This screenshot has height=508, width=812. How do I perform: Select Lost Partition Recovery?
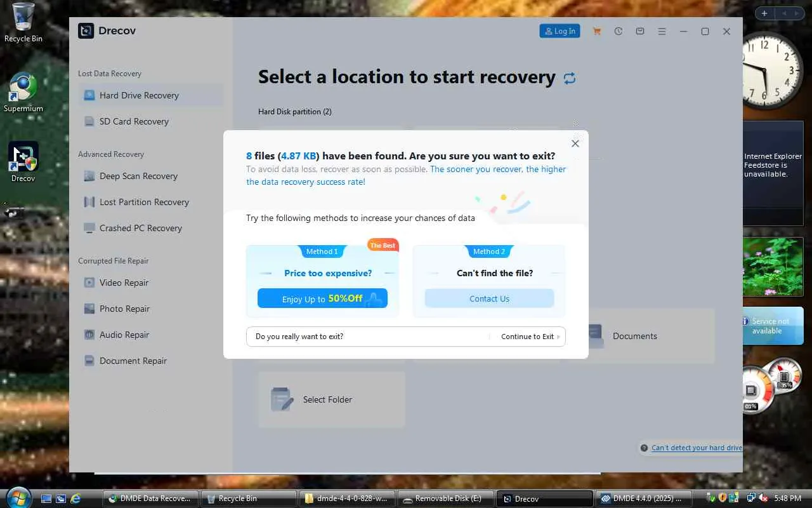151,202
